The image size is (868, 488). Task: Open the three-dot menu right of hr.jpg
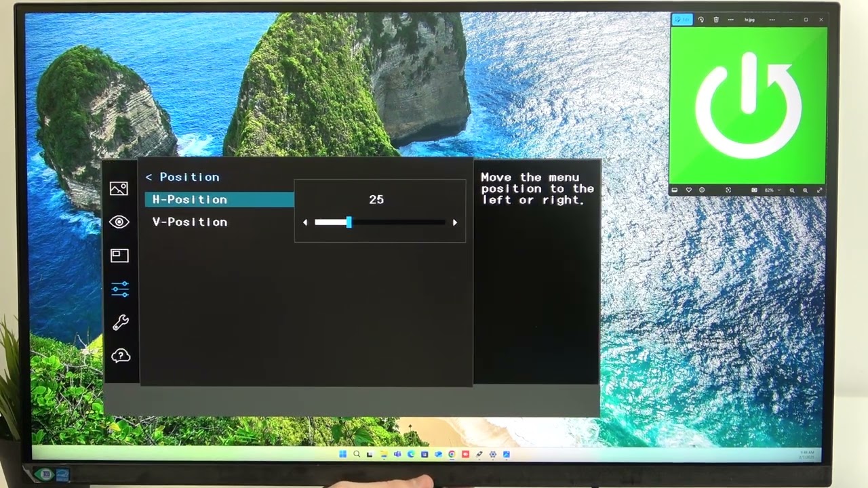point(772,20)
